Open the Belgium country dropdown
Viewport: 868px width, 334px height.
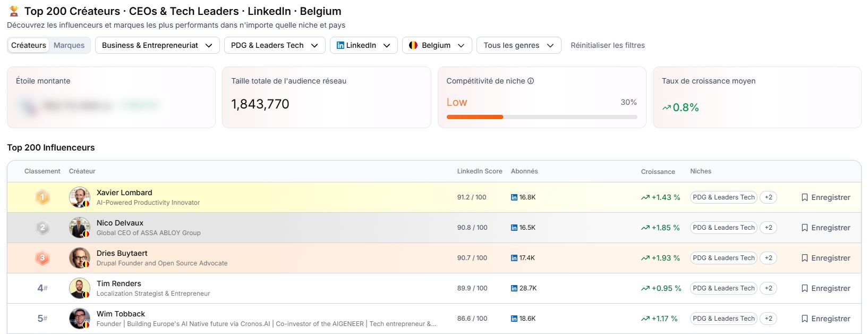(437, 45)
